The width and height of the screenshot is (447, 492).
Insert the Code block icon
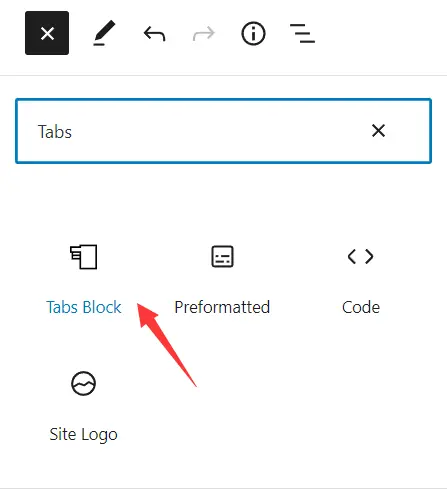point(360,256)
